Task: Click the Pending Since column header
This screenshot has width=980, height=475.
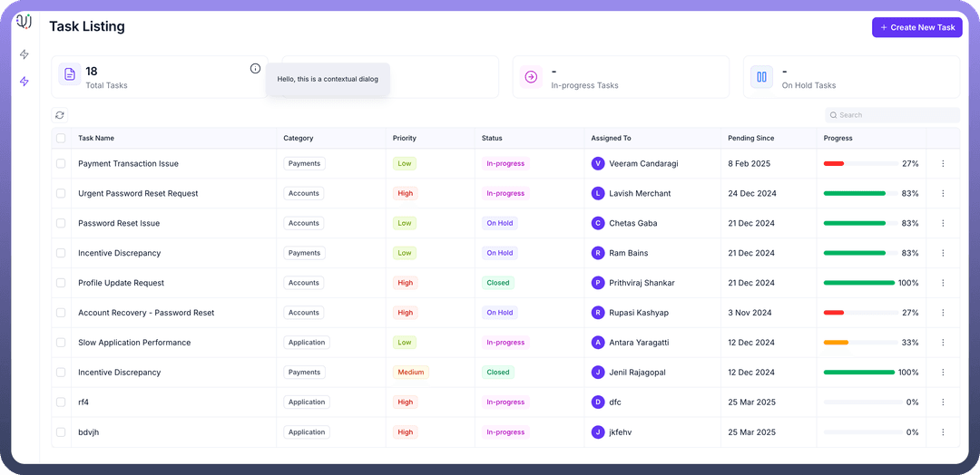Action: coord(750,139)
